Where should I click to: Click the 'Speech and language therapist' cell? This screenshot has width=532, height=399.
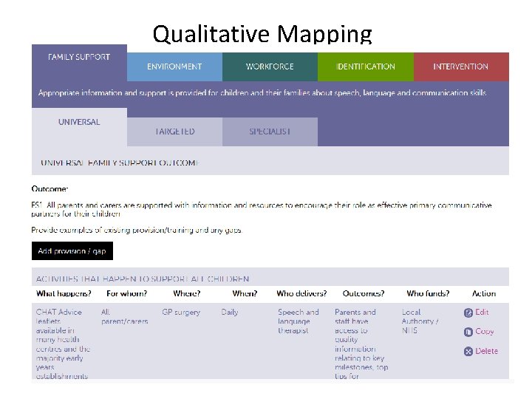coord(299,321)
